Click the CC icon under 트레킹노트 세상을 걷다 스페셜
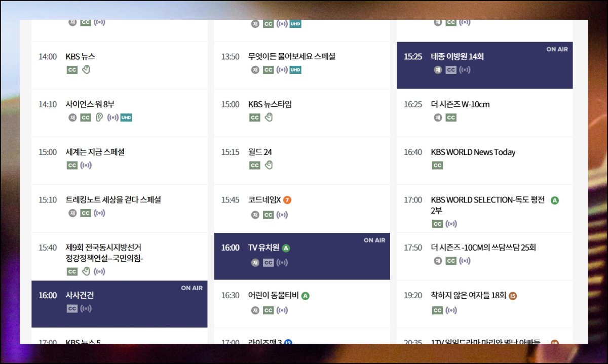The height and width of the screenshot is (364, 608). coord(86,213)
